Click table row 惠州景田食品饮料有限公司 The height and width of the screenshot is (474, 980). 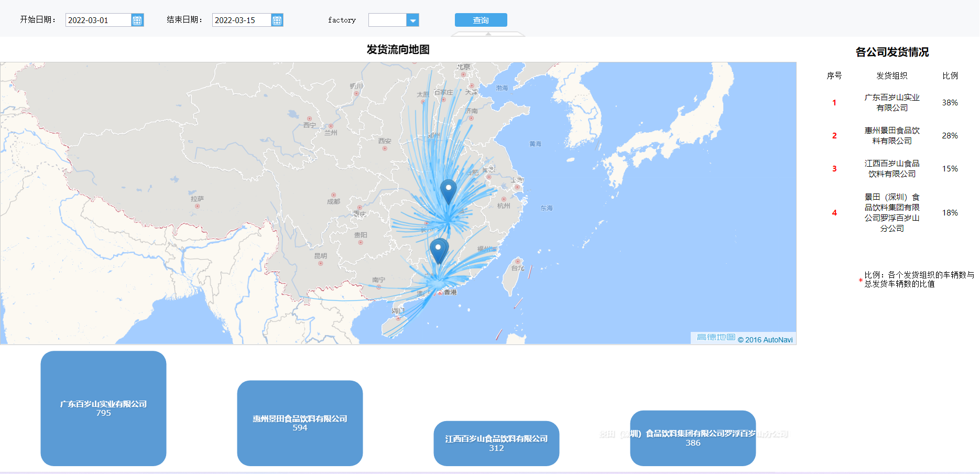(892, 136)
